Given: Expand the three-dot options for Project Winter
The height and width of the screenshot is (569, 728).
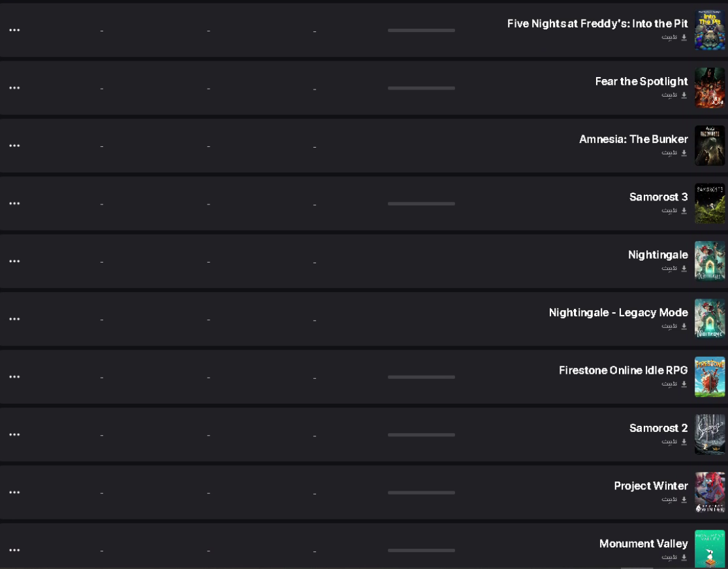Looking at the screenshot, I should (x=14, y=493).
